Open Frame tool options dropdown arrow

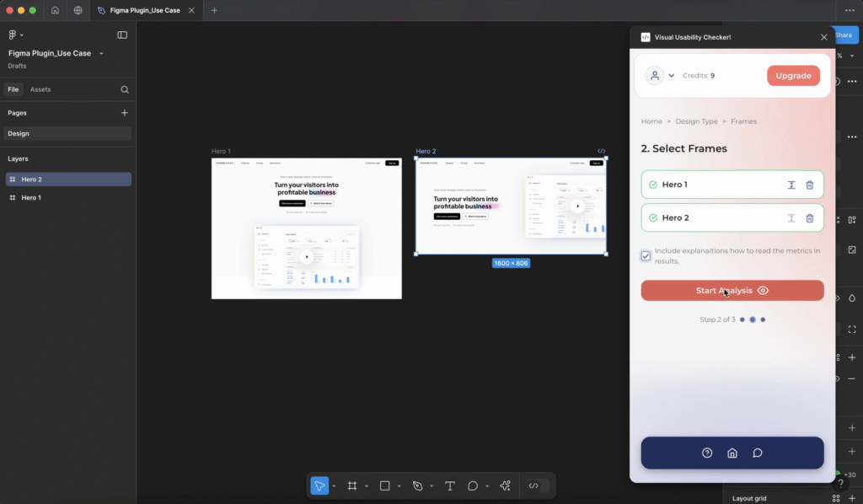click(x=367, y=486)
